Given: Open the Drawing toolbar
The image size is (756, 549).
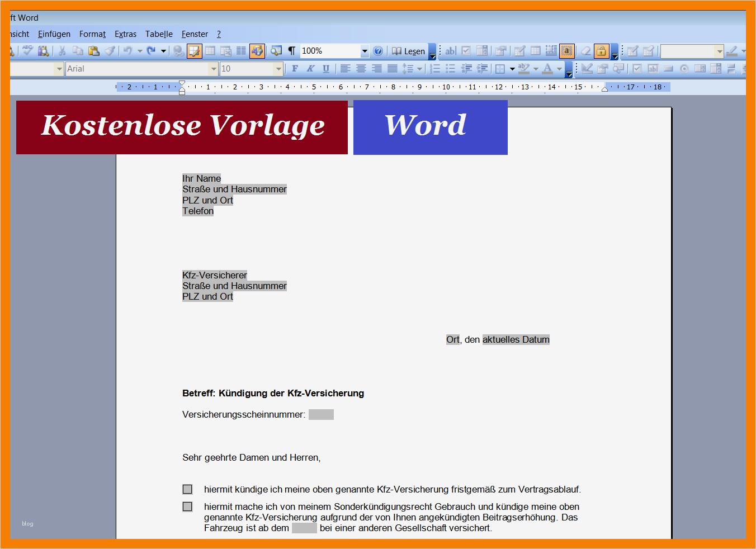Looking at the screenshot, I should click(x=257, y=51).
